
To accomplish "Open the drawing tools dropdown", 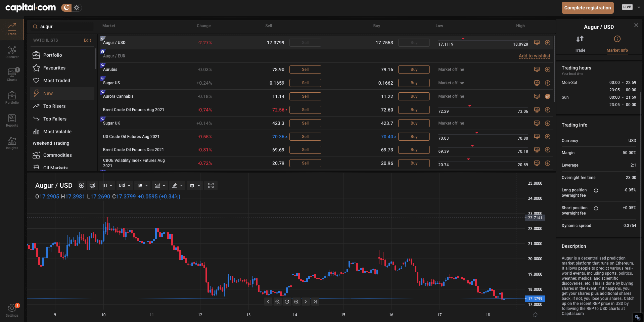I will pos(178,185).
